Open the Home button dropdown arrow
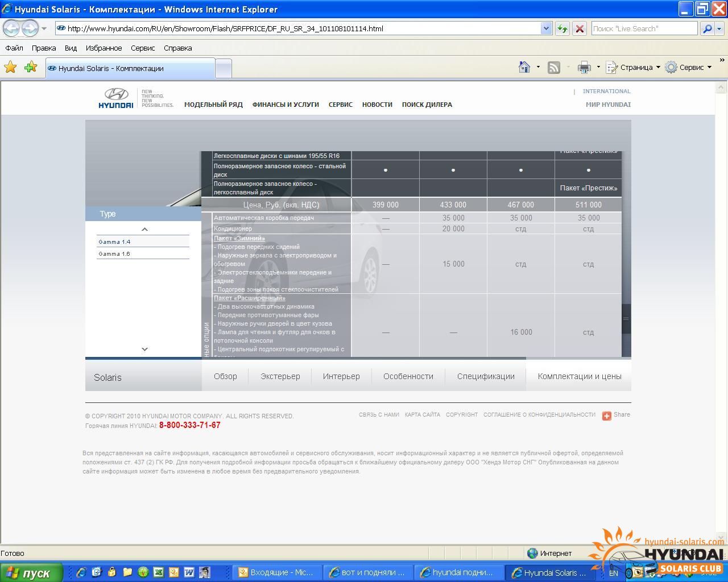The image size is (728, 582). pos(538,67)
